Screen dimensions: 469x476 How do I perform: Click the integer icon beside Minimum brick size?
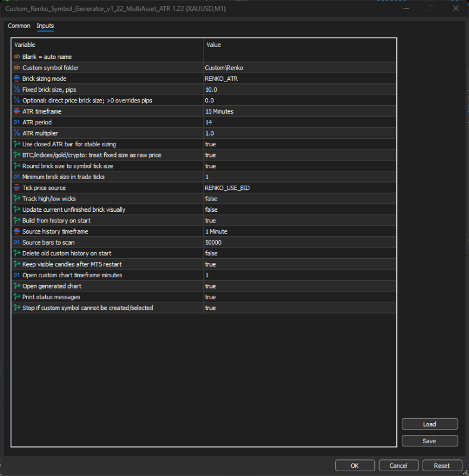click(17, 177)
